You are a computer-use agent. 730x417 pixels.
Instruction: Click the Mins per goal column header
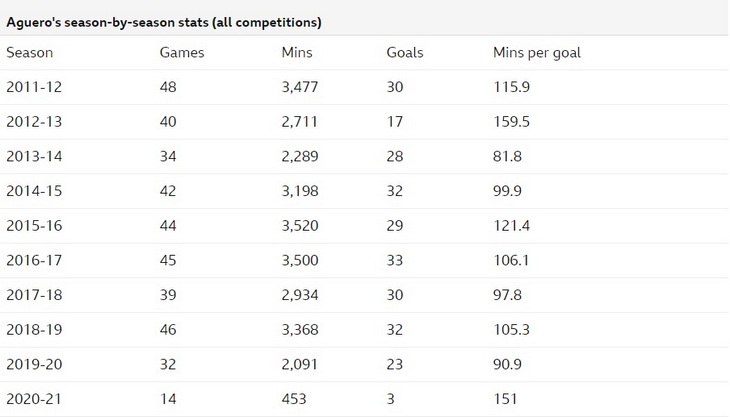pos(537,53)
